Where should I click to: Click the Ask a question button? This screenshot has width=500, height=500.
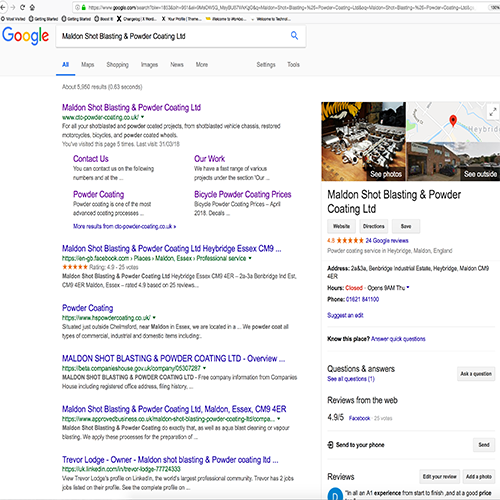(x=476, y=374)
